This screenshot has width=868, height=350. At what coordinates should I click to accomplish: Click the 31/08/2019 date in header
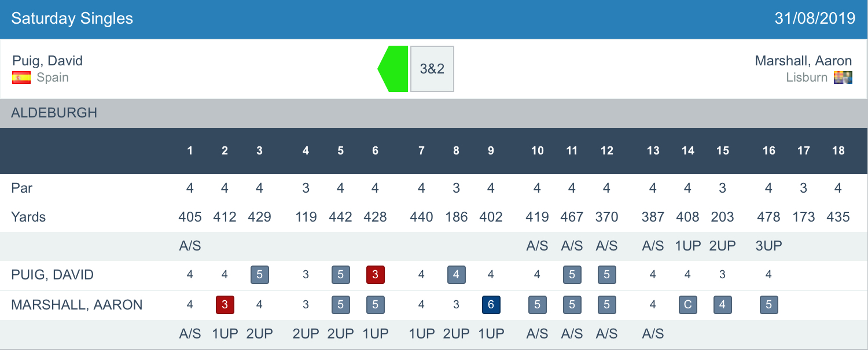(815, 19)
